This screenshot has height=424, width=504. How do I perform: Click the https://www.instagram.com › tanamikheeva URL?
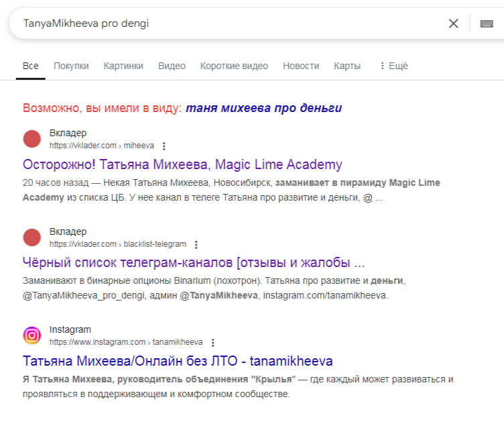pos(126,342)
